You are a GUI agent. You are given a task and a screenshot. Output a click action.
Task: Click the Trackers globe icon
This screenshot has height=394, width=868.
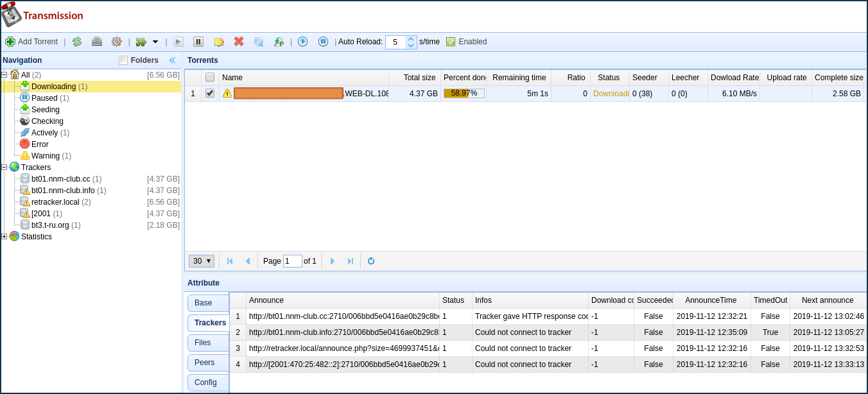click(x=14, y=167)
